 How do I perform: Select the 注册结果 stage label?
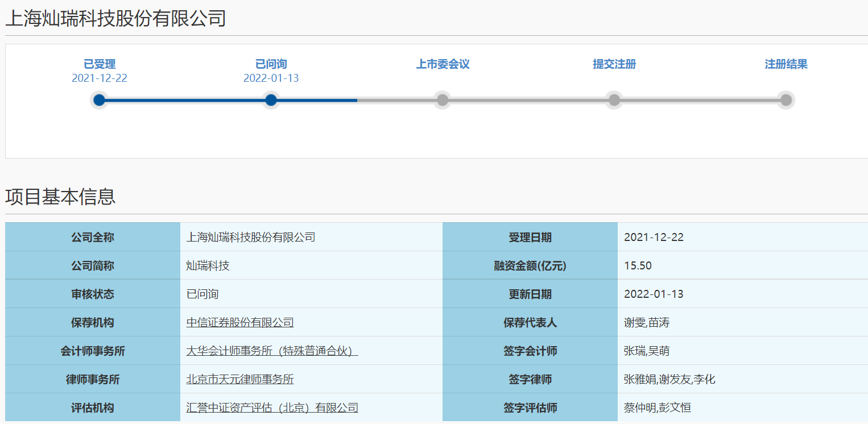pyautogui.click(x=786, y=64)
